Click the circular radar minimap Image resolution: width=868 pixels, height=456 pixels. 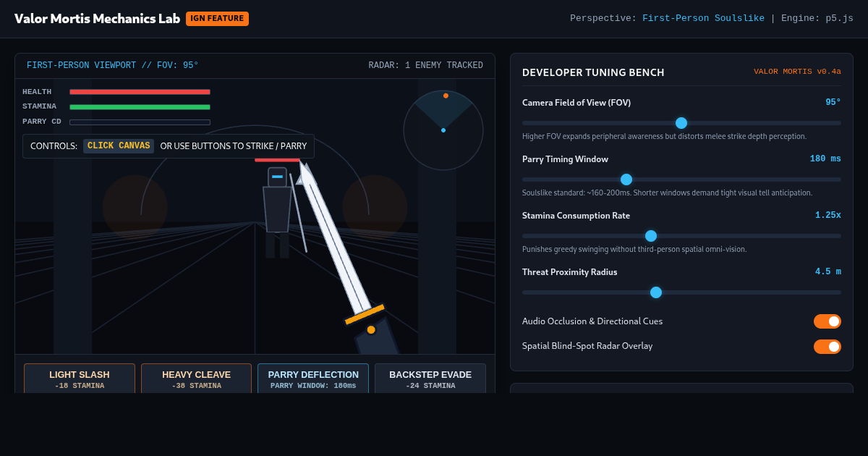point(443,130)
